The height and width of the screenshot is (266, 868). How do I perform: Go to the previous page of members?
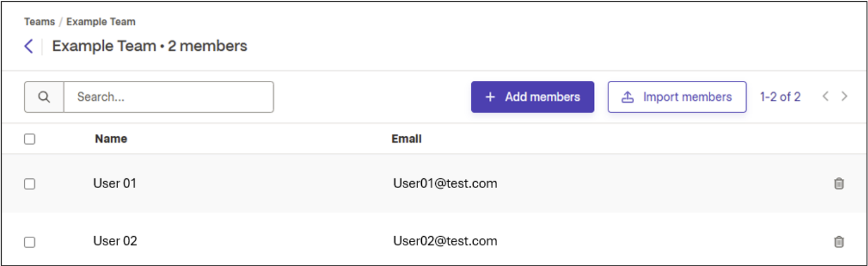coord(826,96)
